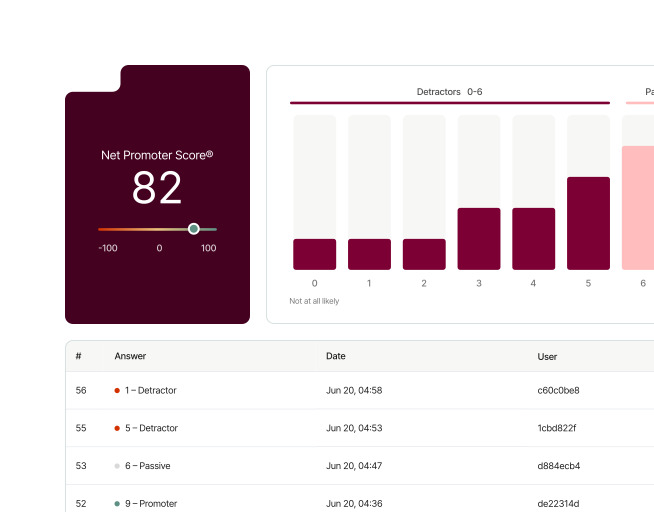Sort by the Date column header
The width and height of the screenshot is (654, 512).
coord(336,356)
